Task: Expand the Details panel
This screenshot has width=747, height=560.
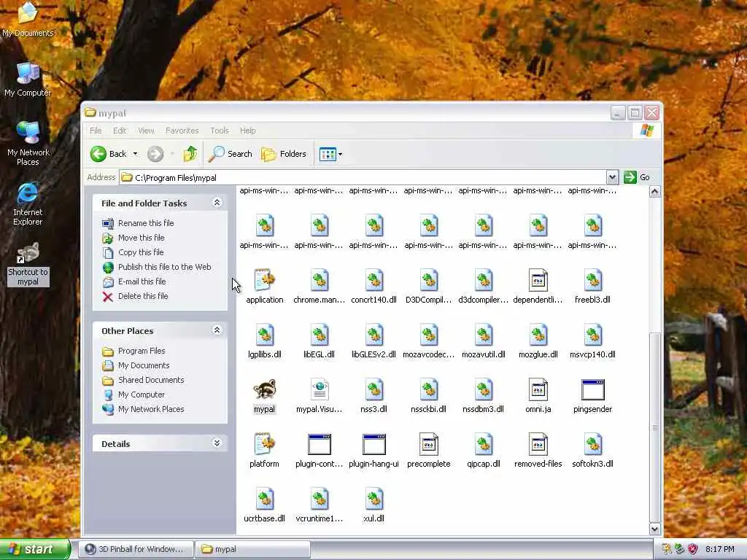Action: click(x=217, y=443)
